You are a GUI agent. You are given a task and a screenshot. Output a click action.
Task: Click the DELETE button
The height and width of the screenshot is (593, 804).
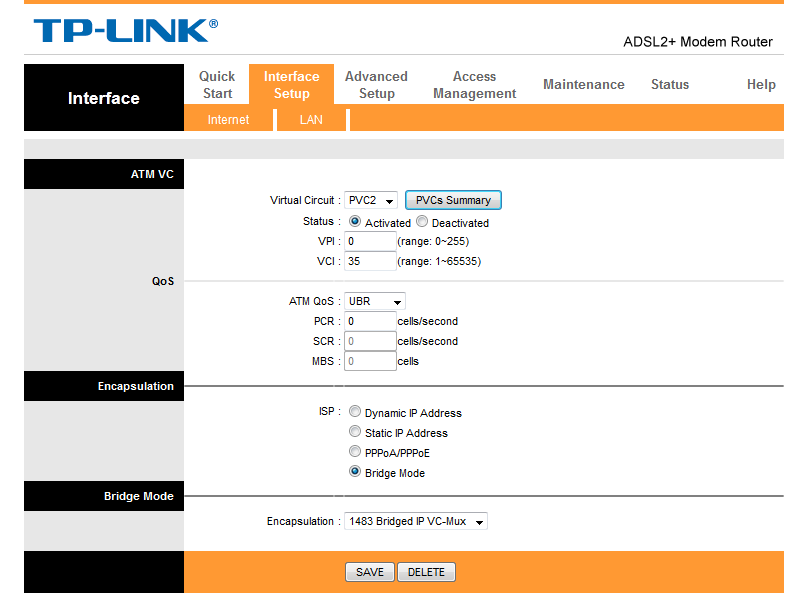tap(426, 572)
